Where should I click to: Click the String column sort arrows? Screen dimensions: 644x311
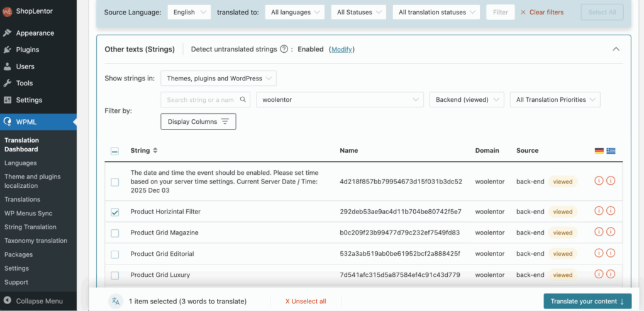(155, 151)
